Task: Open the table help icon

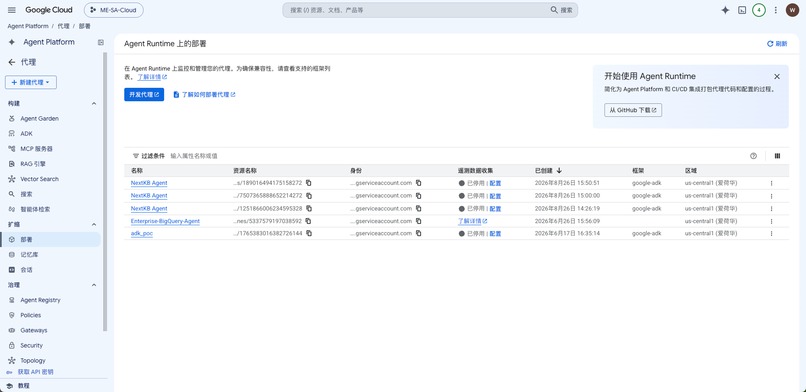Action: [754, 156]
